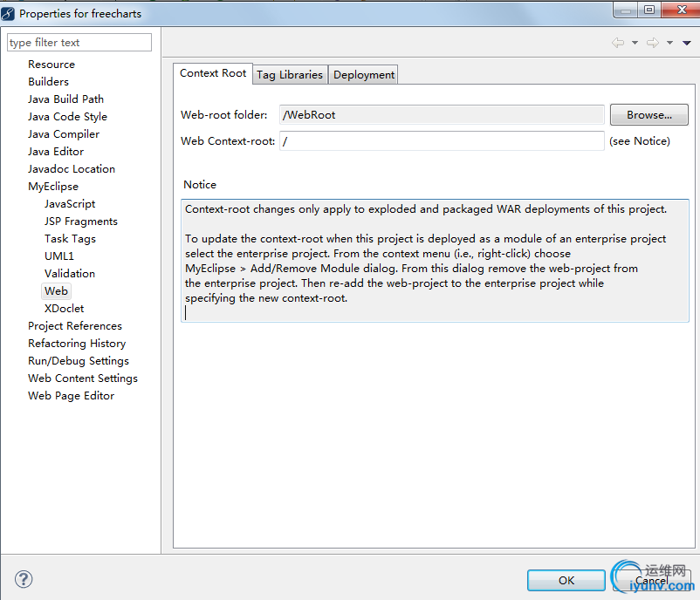700x600 pixels.
Task: Click the Web Context-root input field
Action: 442,141
